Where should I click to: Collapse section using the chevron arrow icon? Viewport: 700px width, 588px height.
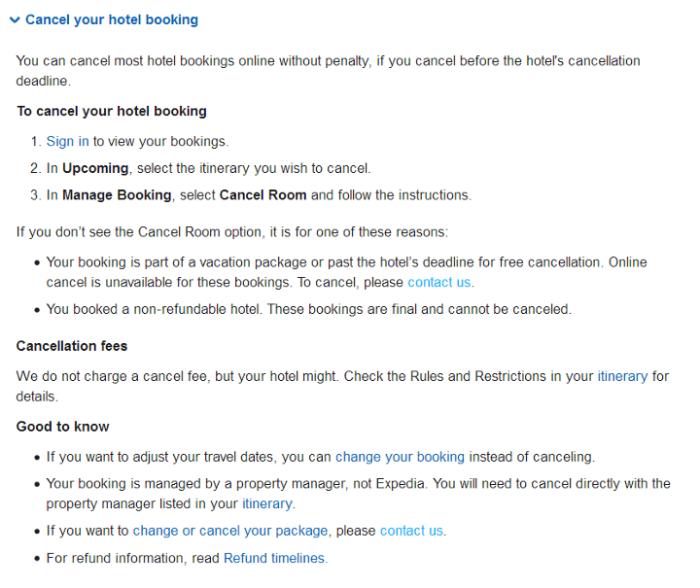pos(14,20)
